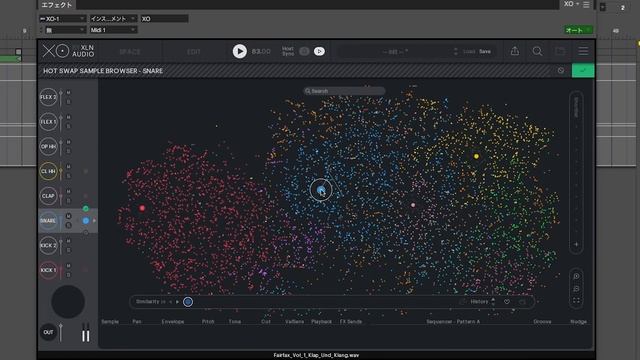Click the Load preset button
Screen dimensions: 640x360
click(x=469, y=51)
